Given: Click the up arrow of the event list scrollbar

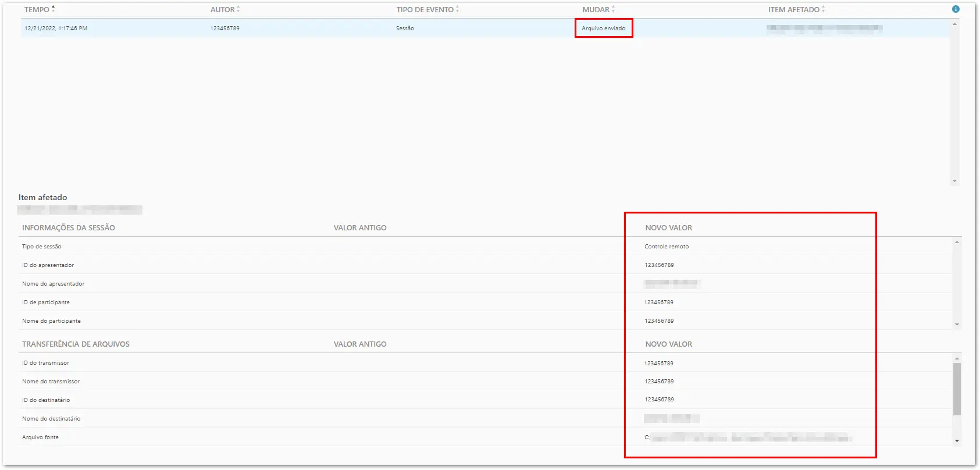Looking at the screenshot, I should tap(954, 23).
